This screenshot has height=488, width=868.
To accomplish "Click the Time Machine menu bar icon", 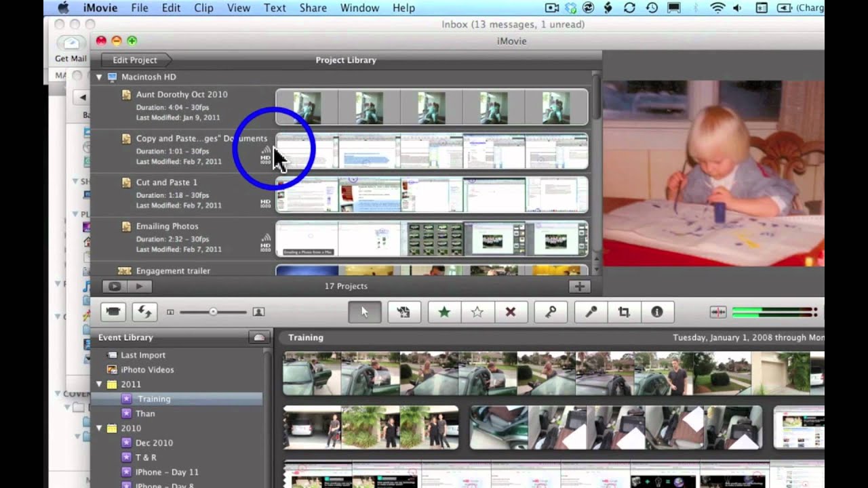I will [x=652, y=8].
